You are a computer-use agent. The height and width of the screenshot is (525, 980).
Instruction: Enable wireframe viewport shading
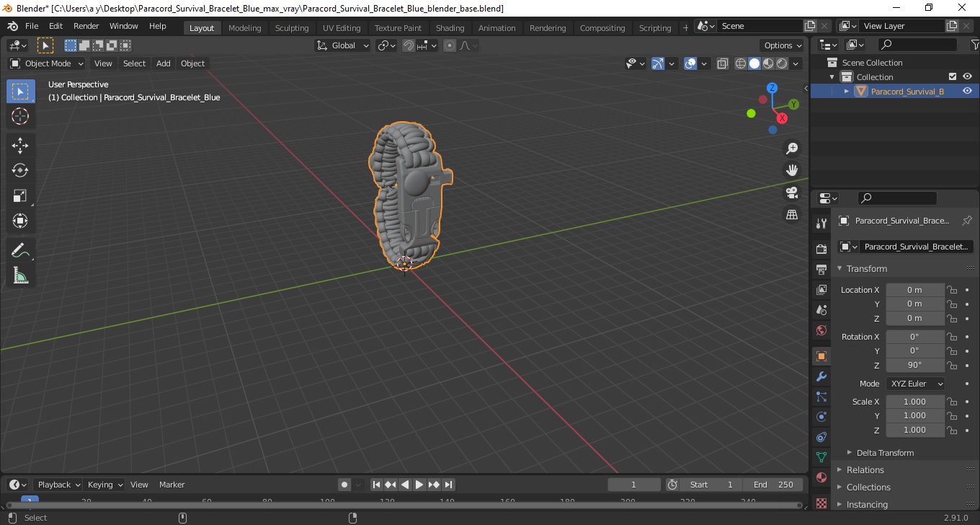(741, 63)
